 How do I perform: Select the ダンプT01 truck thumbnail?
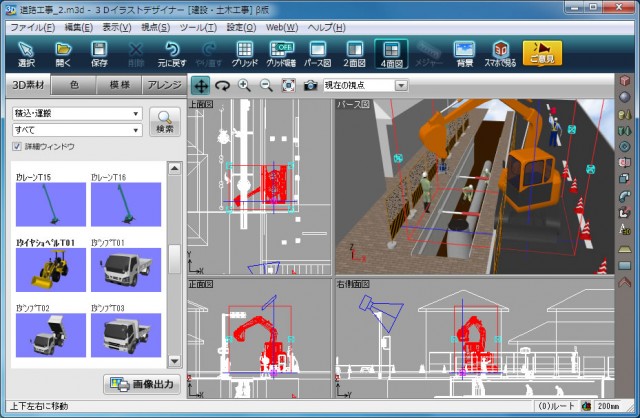(x=126, y=270)
